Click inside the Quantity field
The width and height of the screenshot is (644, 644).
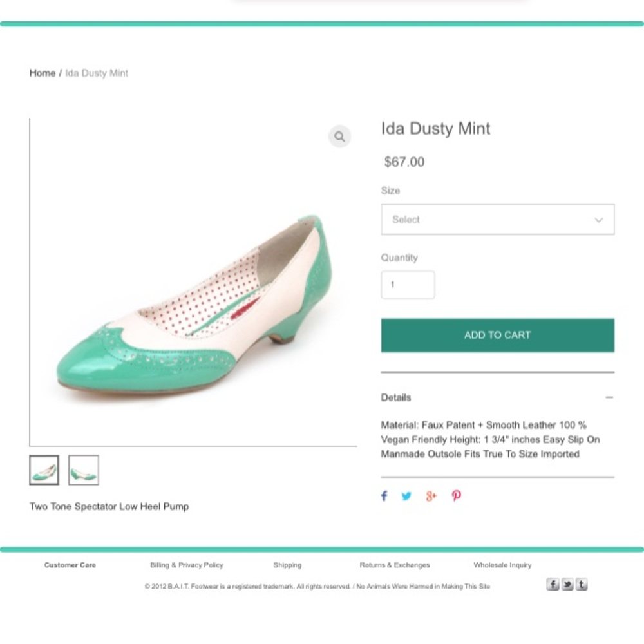click(408, 285)
